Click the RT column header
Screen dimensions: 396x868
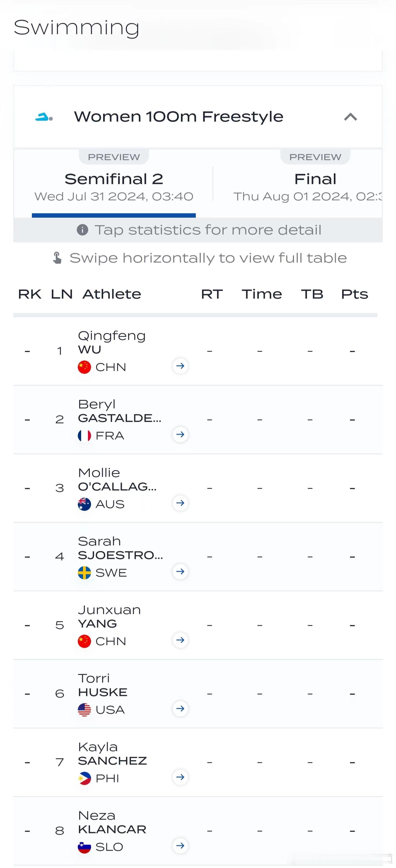(x=212, y=294)
